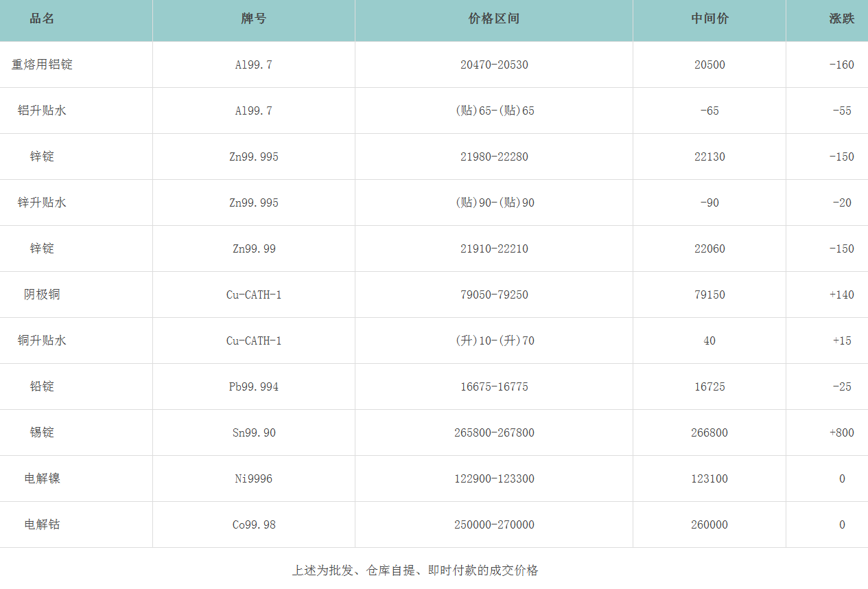
Task: Click the +140 change value
Action: pos(841,294)
